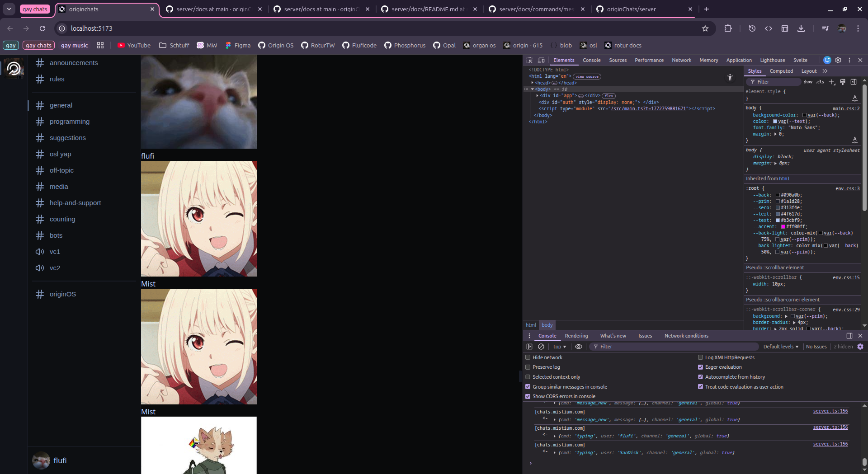This screenshot has height=474, width=868.
Task: Open the bookmarks apps grid icon
Action: [x=100, y=45]
